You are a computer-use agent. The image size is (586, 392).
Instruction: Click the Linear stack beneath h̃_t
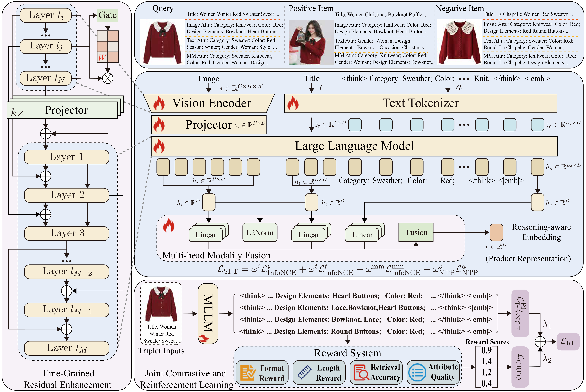tap(311, 232)
